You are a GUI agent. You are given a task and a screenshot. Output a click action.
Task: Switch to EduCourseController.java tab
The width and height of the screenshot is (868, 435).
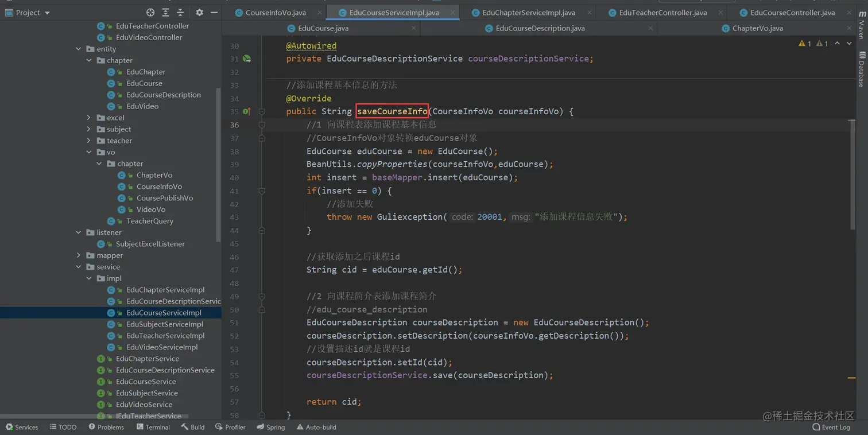click(x=792, y=13)
